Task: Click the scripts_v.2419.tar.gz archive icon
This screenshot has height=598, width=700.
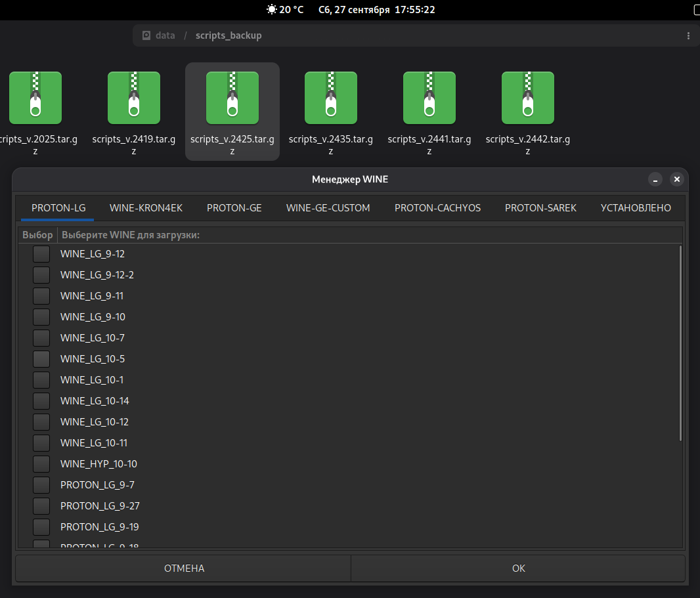Action: (134, 98)
